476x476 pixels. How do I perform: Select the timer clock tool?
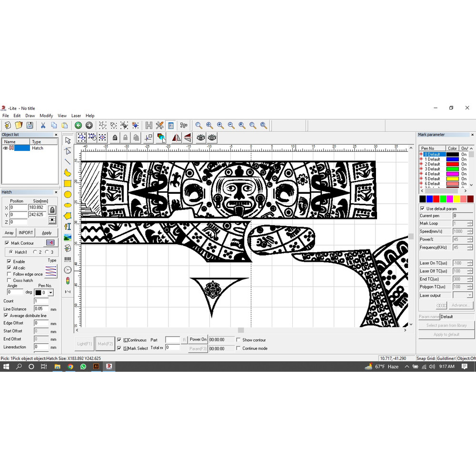[68, 270]
